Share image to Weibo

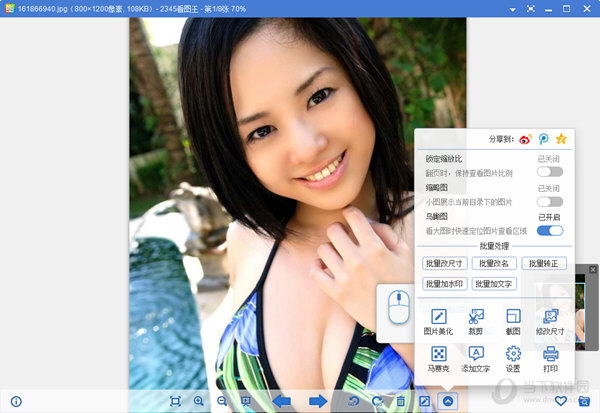525,139
